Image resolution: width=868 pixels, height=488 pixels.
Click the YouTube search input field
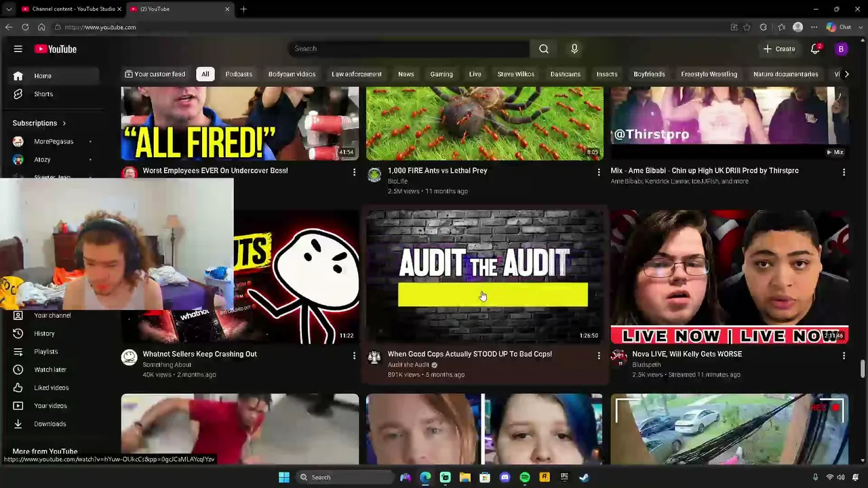pos(409,49)
